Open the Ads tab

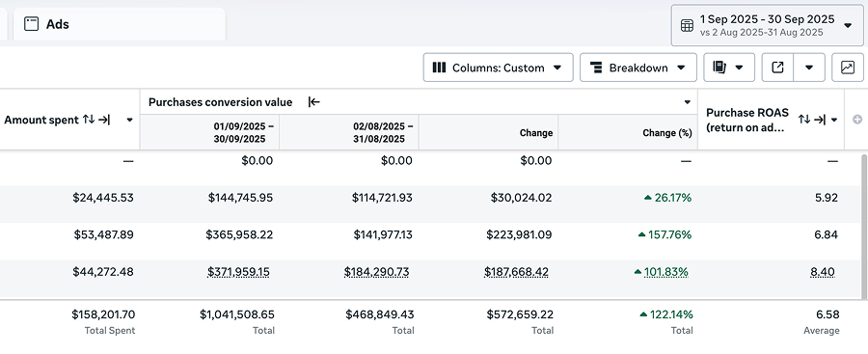(x=119, y=24)
